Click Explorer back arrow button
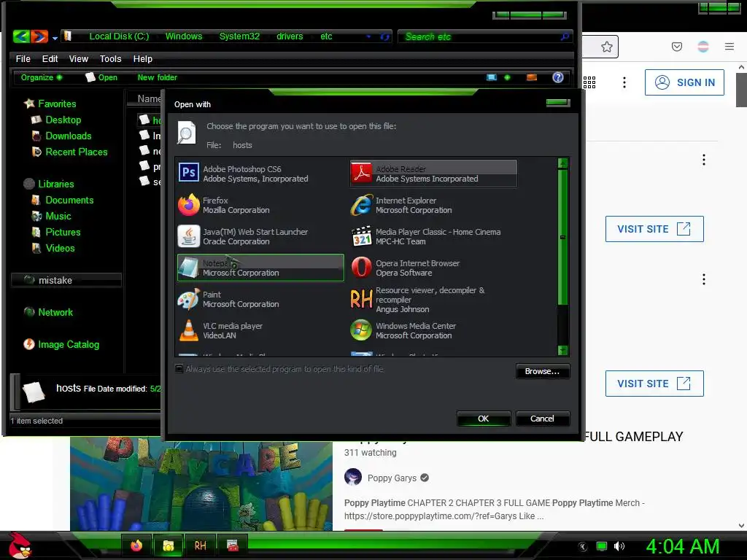The image size is (747, 560). 21,36
